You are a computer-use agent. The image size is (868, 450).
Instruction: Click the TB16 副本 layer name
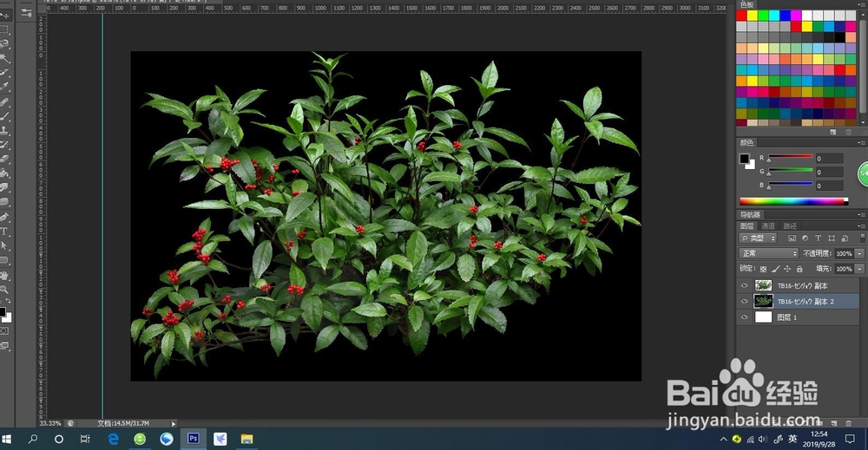tap(802, 286)
